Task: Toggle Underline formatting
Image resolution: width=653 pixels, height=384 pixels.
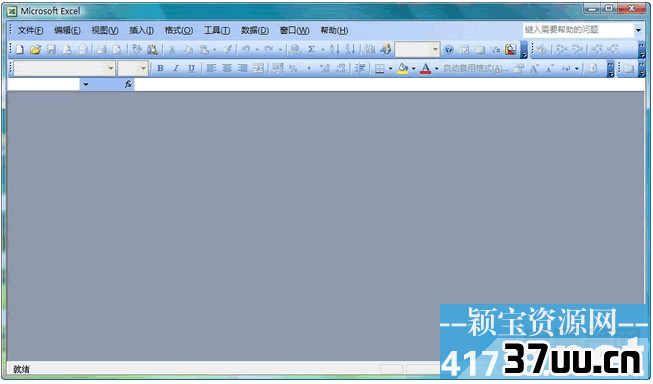Action: point(191,68)
